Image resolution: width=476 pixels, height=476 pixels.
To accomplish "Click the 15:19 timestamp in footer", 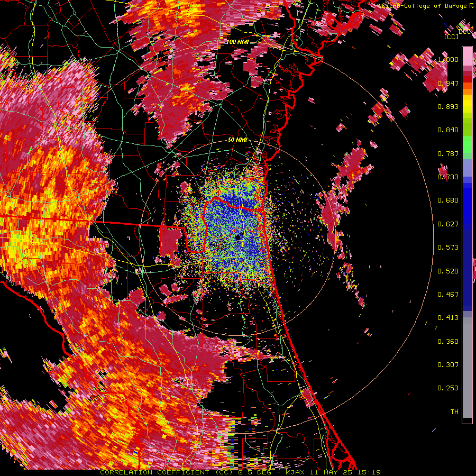I will 369,472.
